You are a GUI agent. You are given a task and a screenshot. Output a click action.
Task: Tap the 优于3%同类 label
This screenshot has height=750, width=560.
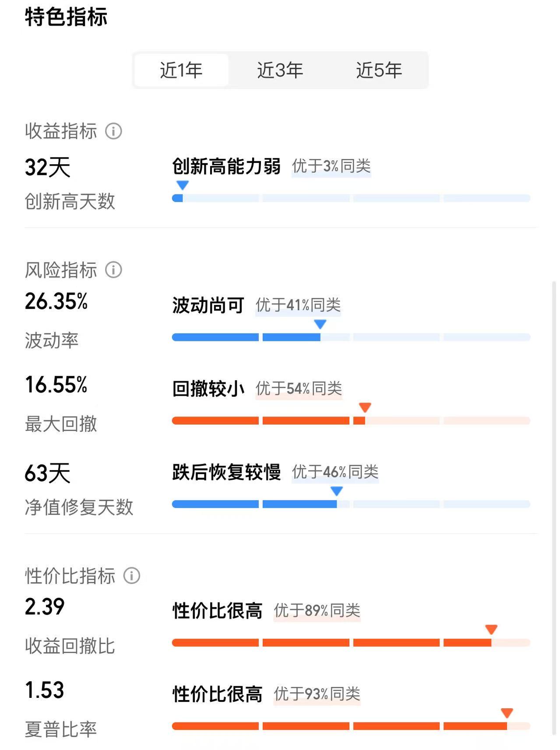[x=331, y=166]
